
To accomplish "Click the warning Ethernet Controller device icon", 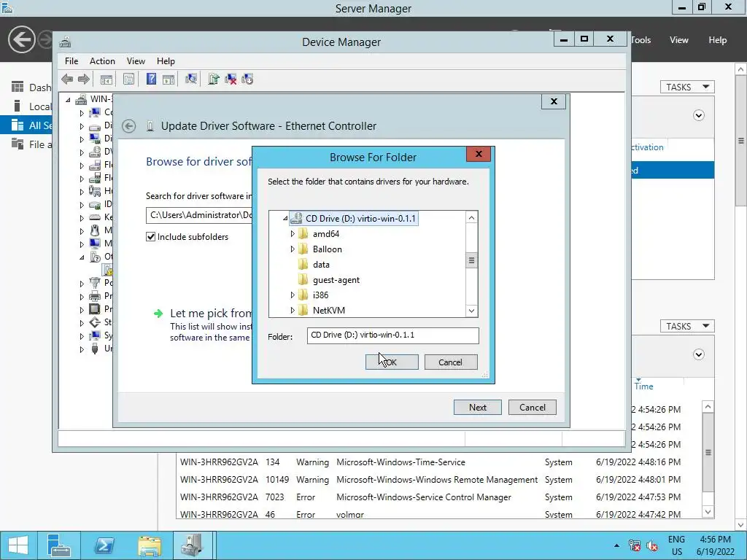I will (x=108, y=270).
